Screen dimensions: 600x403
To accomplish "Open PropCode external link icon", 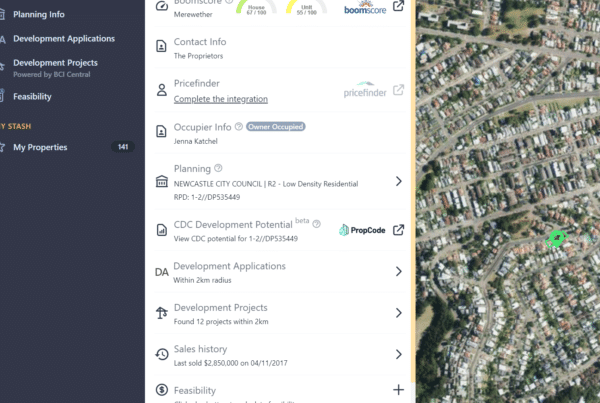I will tap(398, 230).
